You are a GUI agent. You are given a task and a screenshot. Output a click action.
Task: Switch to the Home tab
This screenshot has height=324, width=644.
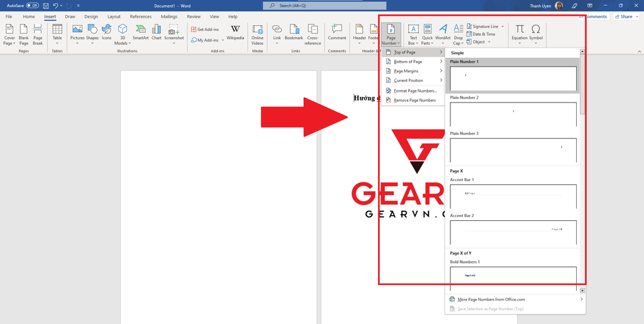pyautogui.click(x=29, y=17)
